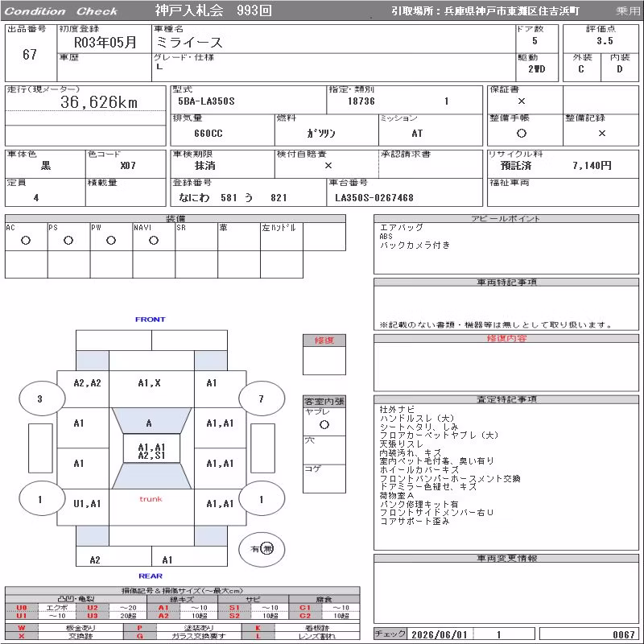Image resolution: width=644 pixels, height=644 pixels.
Task: Click the roof panel with A1,A1 A2,S1
Action: (151, 448)
